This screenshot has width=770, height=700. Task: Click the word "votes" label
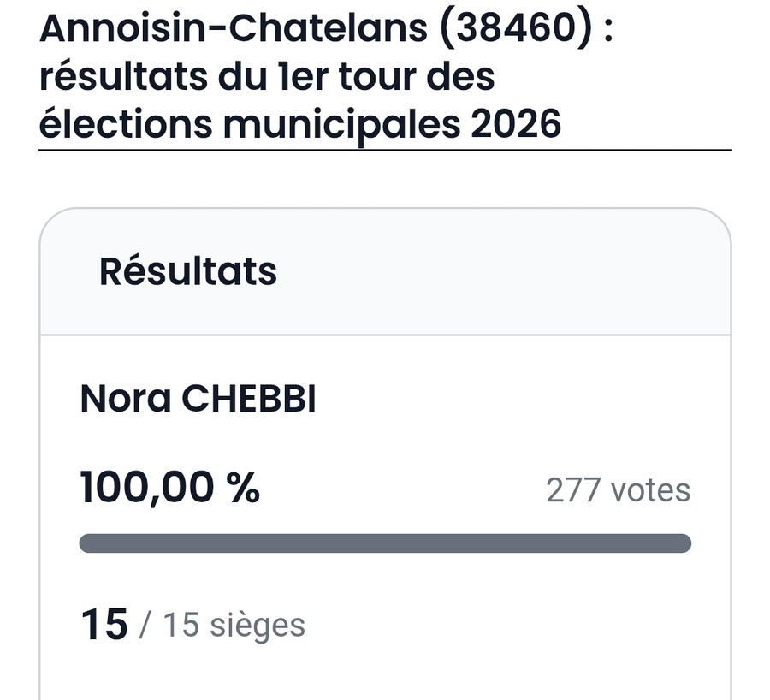649,491
